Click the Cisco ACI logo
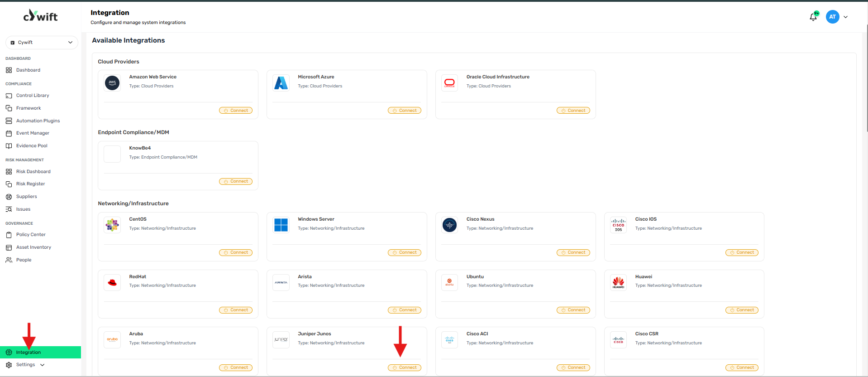The width and height of the screenshot is (868, 377). (x=449, y=340)
